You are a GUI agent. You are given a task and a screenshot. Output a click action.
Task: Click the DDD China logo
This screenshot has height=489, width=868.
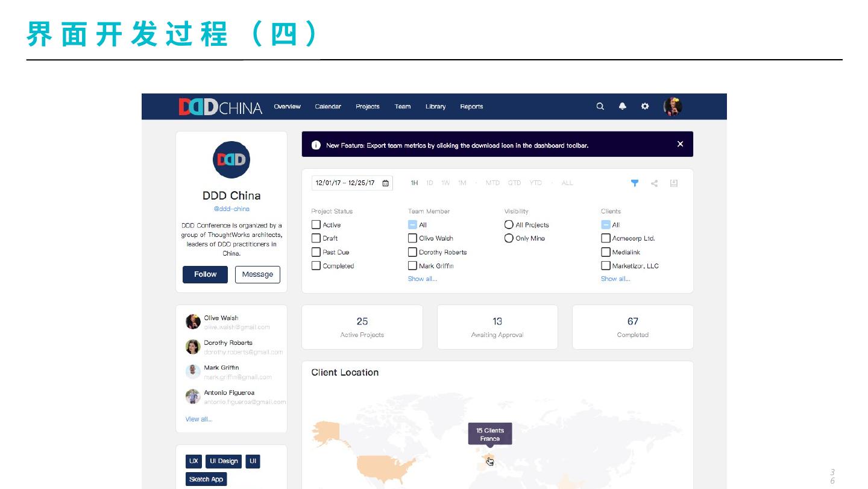coord(221,107)
